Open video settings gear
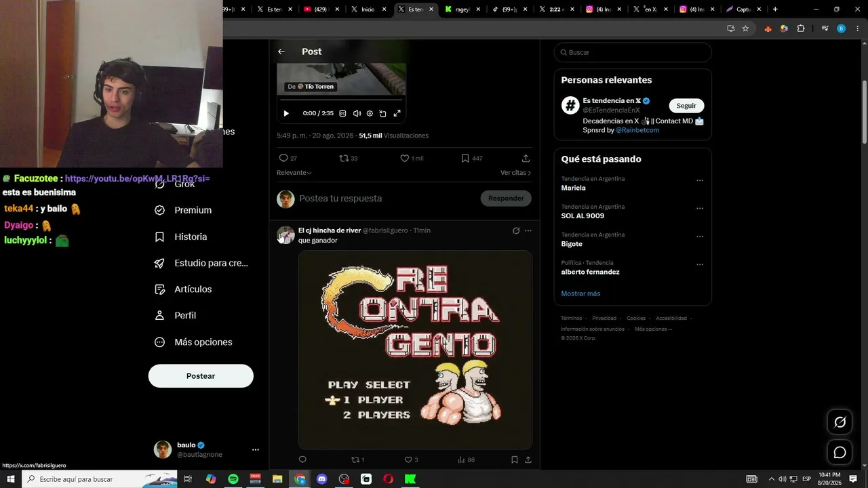 click(x=370, y=114)
